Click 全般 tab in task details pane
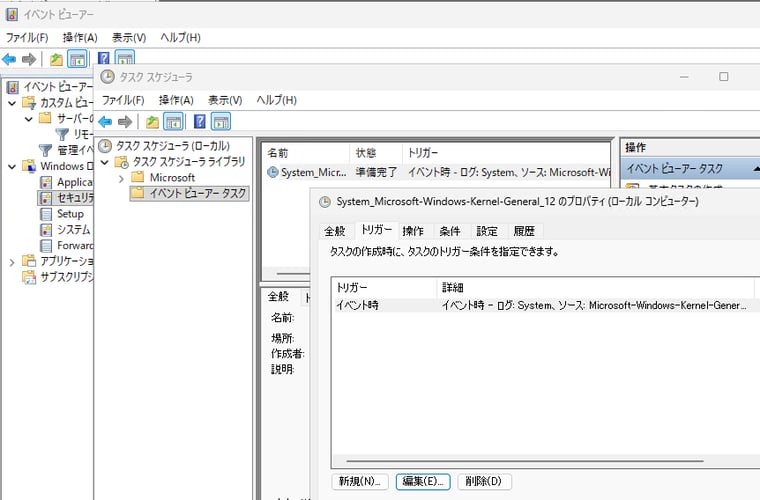The image size is (760, 500). (x=278, y=297)
